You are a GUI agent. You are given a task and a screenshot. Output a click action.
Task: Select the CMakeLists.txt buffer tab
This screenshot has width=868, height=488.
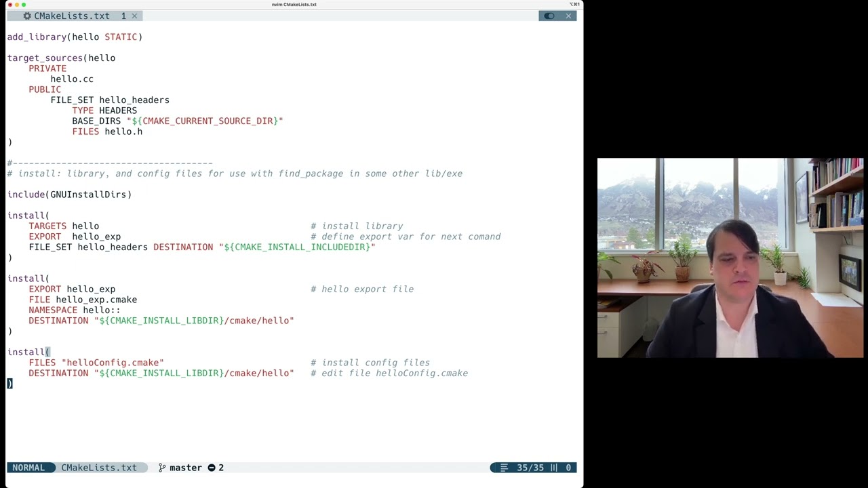point(73,16)
